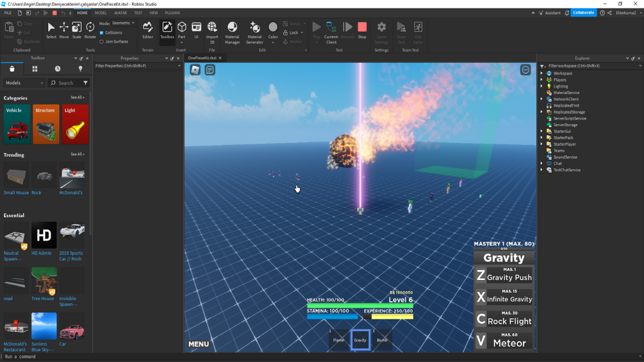Expand StarterPlayer in Explorer
The height and width of the screenshot is (362, 644).
click(541, 144)
